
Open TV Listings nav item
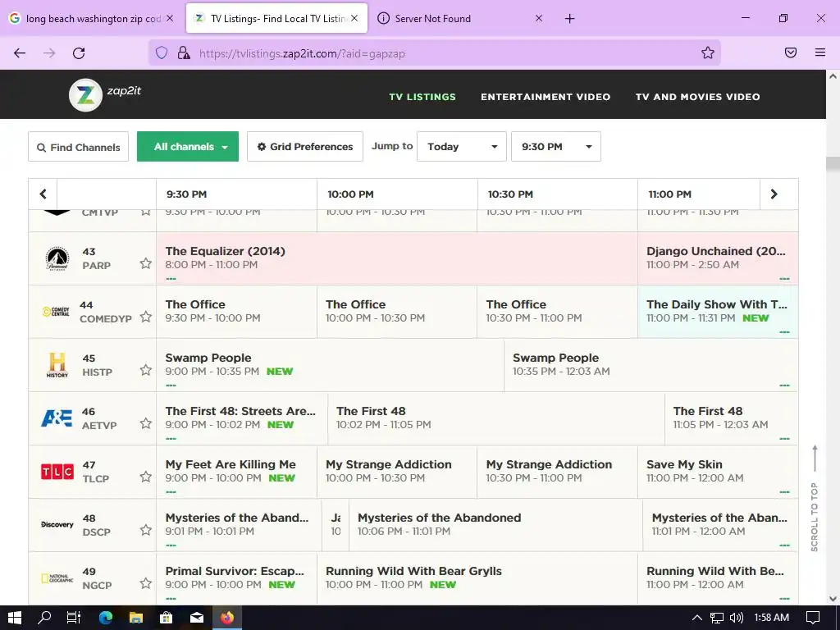coord(422,97)
